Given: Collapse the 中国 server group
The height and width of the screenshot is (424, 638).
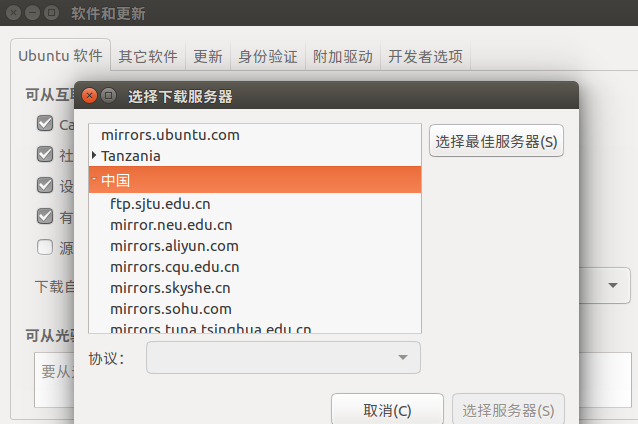Looking at the screenshot, I should click(x=94, y=179).
